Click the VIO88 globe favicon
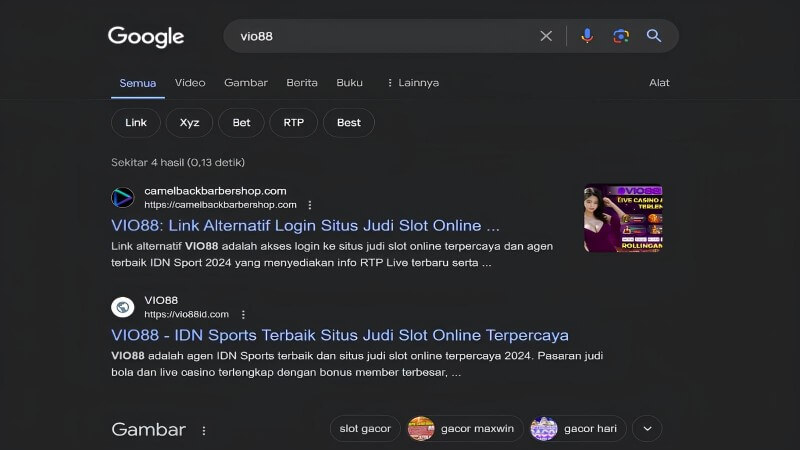800x450 pixels. tap(122, 307)
